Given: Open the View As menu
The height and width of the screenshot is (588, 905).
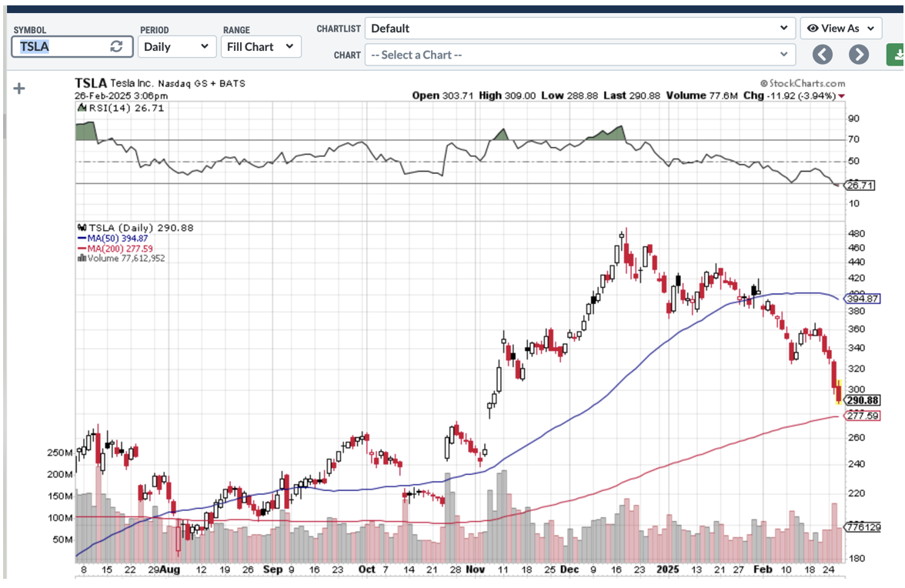Looking at the screenshot, I should click(x=840, y=28).
